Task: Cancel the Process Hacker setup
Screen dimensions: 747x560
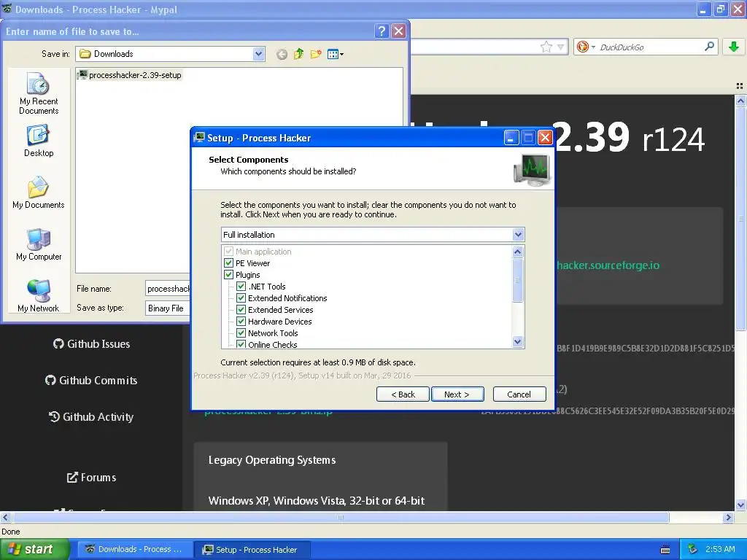Action: tap(519, 394)
